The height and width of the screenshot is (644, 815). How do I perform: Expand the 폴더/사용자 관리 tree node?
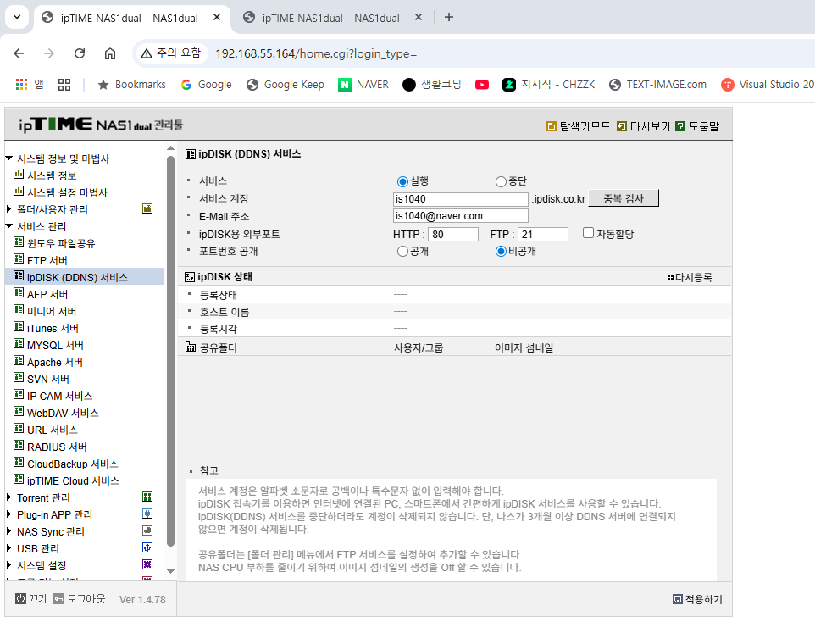point(8,209)
